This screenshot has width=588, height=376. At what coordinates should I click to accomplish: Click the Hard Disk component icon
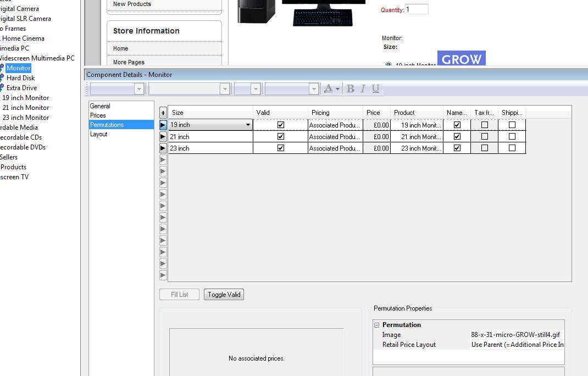click(2, 78)
